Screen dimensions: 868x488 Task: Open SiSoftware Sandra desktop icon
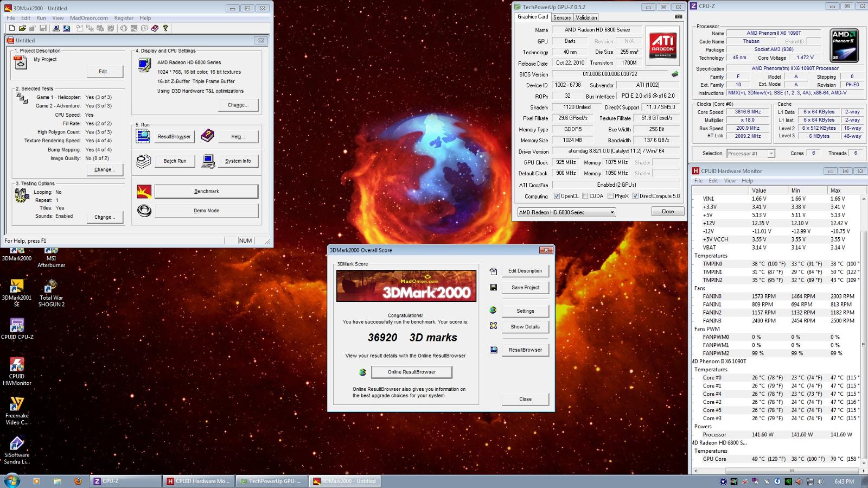coord(17,451)
